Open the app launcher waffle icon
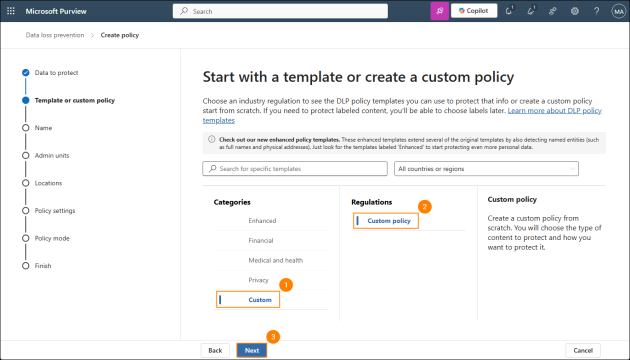The height and width of the screenshot is (360, 630). point(11,11)
